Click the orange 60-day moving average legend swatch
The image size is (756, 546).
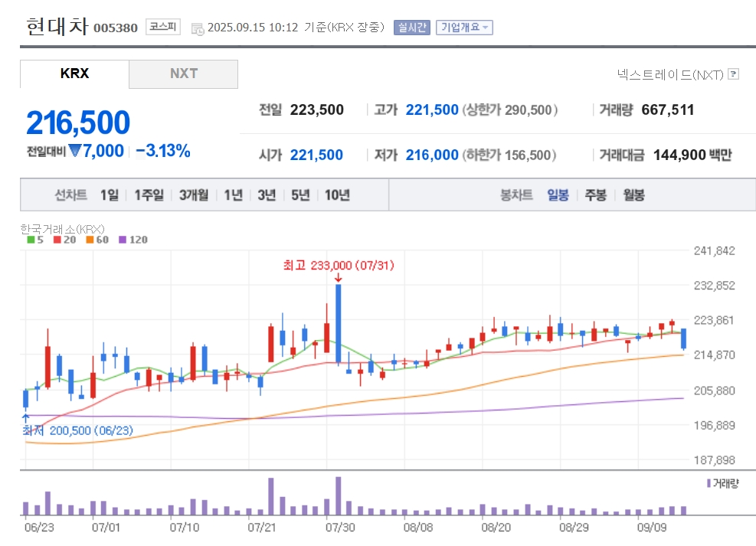[x=90, y=240]
